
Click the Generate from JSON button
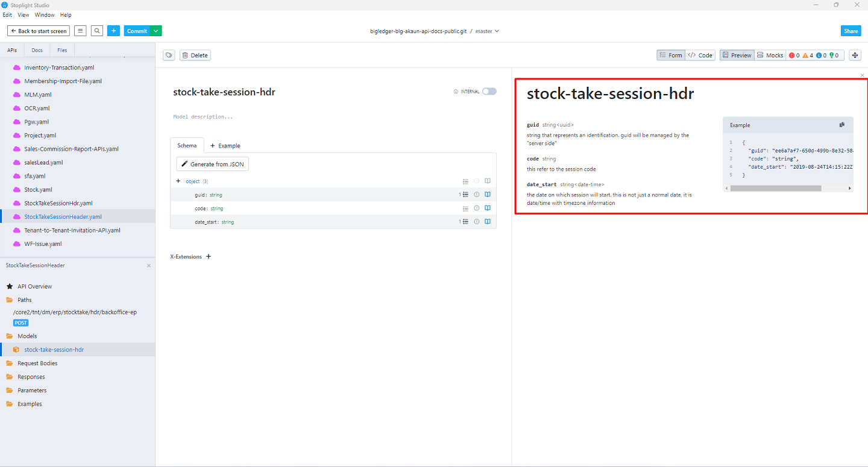click(x=212, y=164)
